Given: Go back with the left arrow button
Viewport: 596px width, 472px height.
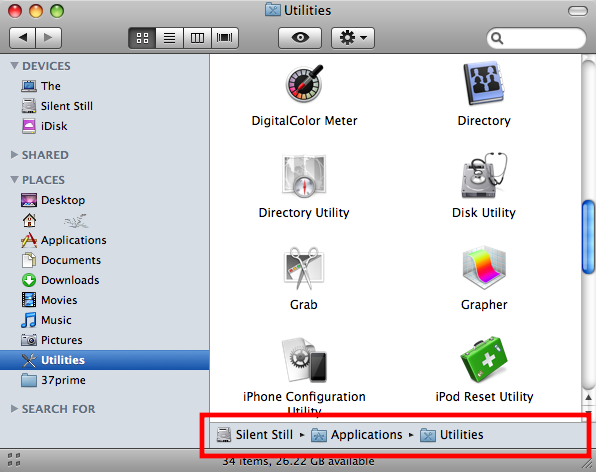Looking at the screenshot, I should coord(22,38).
